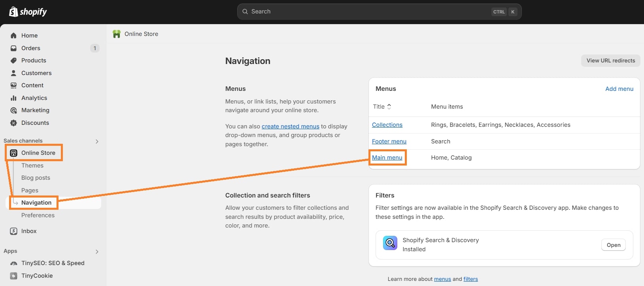This screenshot has height=286, width=644.
Task: Click the TinySEO app icon
Action: pos(13,263)
